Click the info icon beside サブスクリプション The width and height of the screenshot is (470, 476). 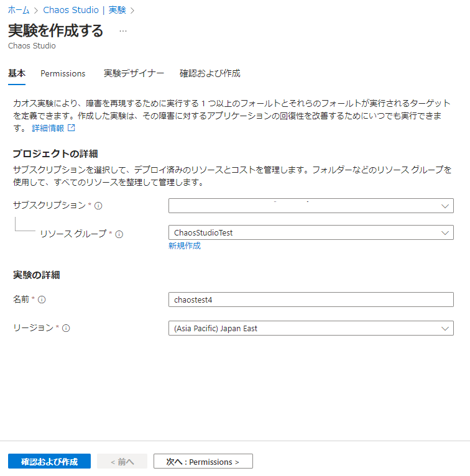point(98,206)
